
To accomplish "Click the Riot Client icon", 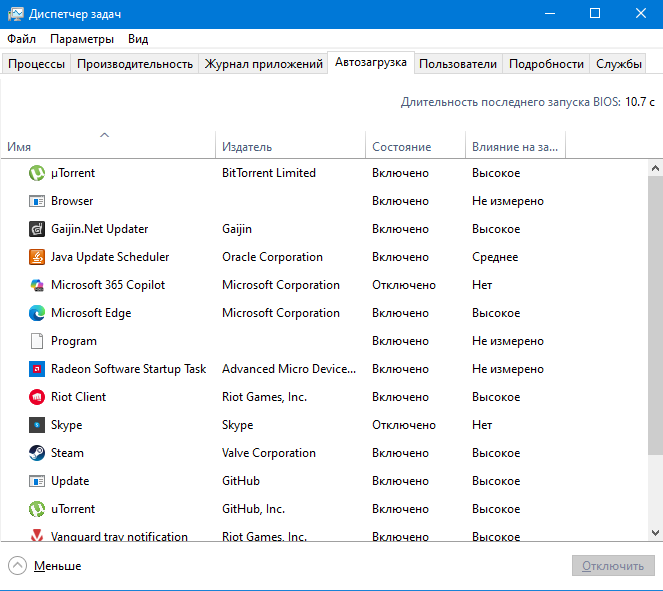I will coord(37,397).
